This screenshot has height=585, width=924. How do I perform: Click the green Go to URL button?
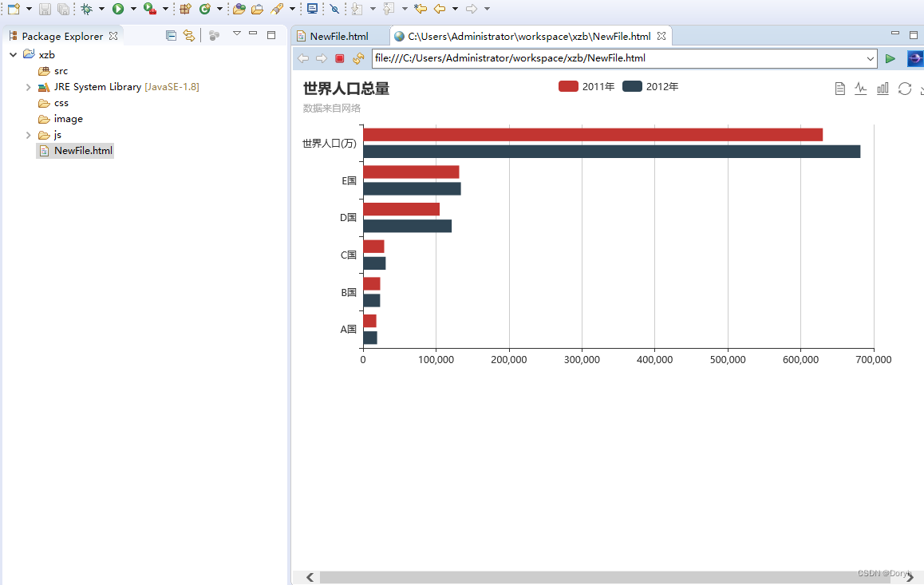pyautogui.click(x=890, y=58)
